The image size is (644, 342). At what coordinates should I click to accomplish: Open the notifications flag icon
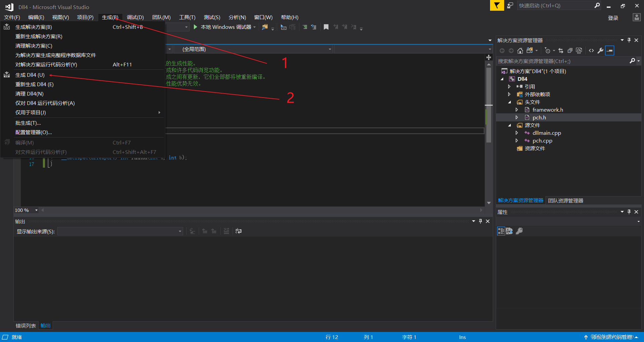(x=497, y=5)
